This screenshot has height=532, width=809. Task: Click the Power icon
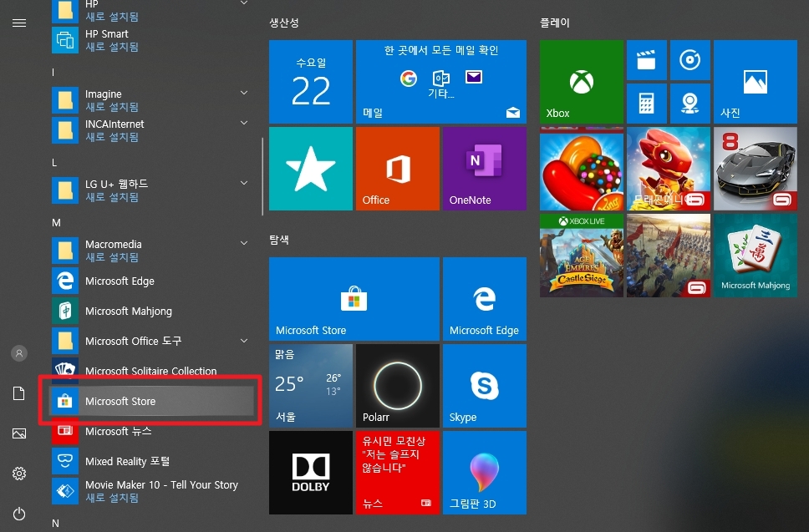coord(19,514)
